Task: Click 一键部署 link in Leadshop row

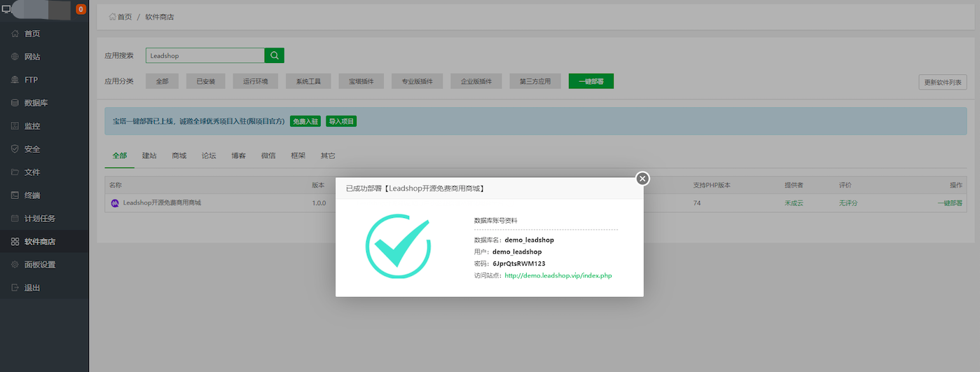Action: tap(950, 203)
